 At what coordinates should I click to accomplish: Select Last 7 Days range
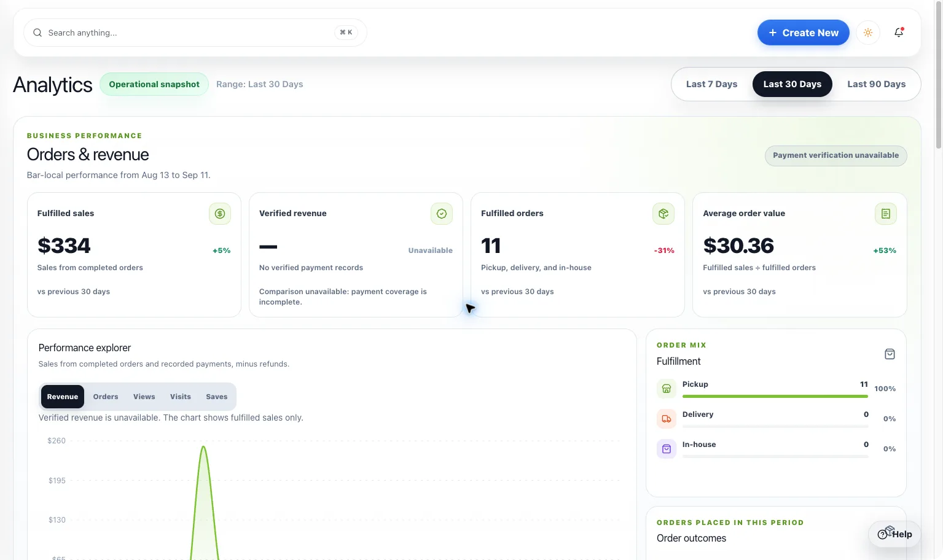click(711, 84)
